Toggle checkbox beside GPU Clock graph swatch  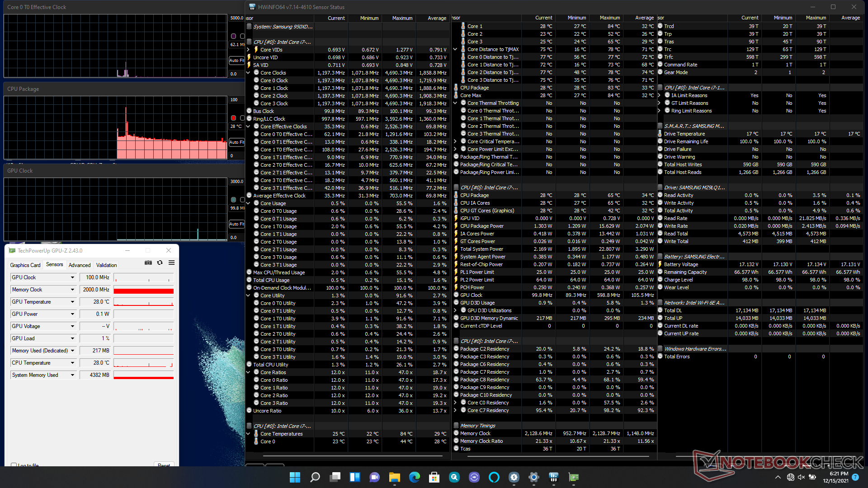[242, 200]
